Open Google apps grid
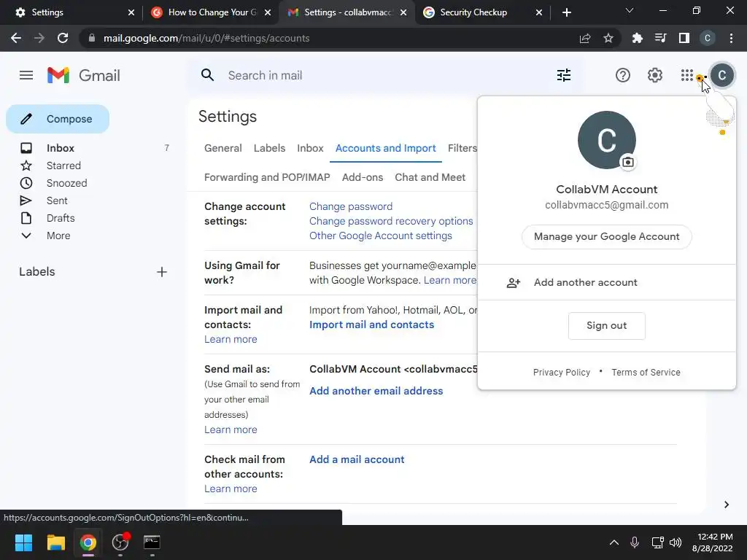This screenshot has height=560, width=747. point(687,75)
